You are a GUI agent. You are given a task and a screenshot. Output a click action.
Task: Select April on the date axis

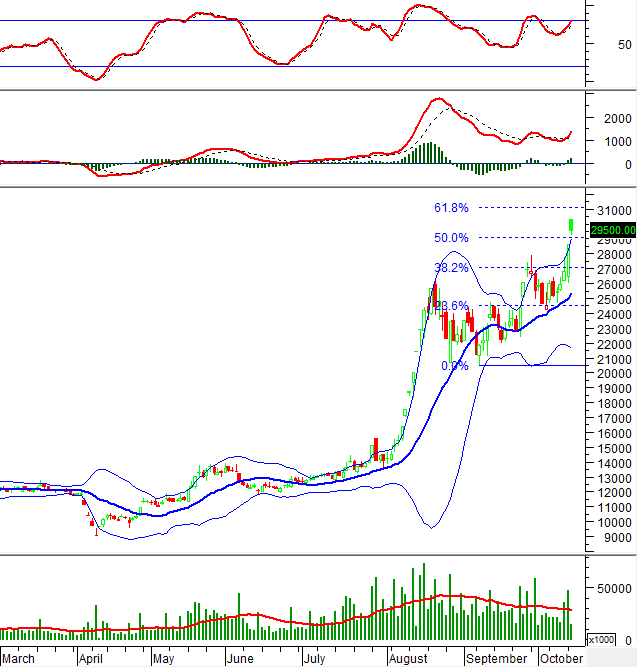[x=92, y=659]
